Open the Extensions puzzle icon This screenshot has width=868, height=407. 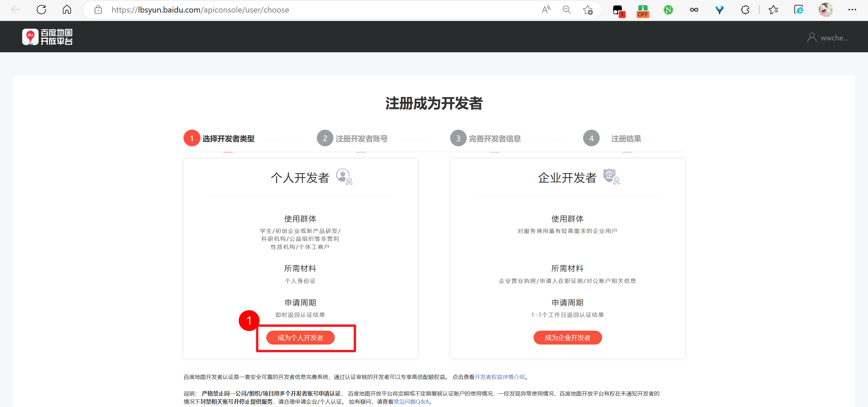point(745,10)
